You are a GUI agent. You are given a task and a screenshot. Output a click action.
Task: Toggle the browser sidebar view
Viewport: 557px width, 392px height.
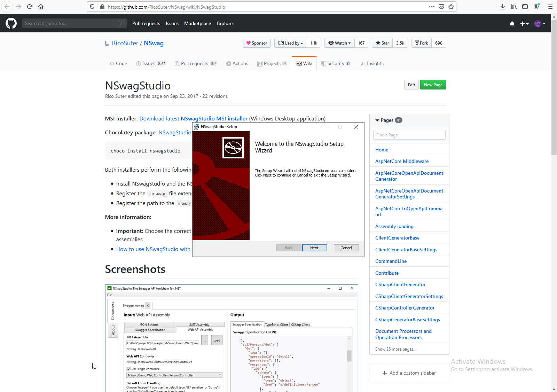point(525,7)
